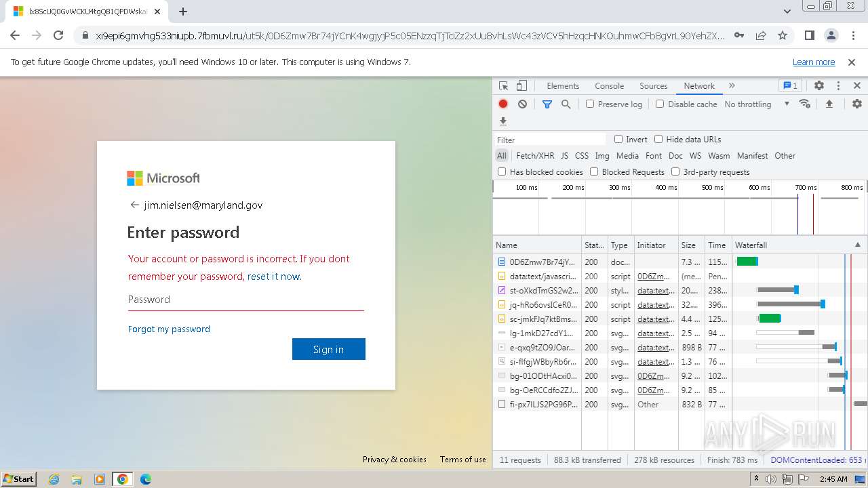Filter requests by JS type
868x488 pixels.
coord(564,156)
